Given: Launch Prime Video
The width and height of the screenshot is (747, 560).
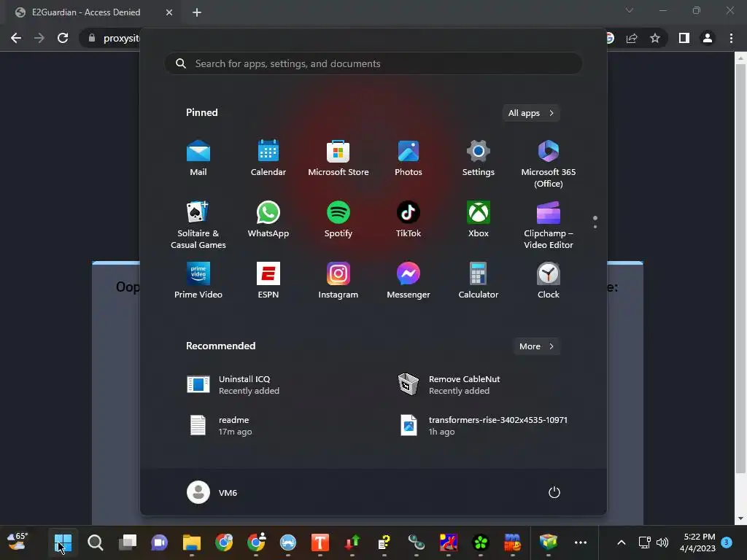Looking at the screenshot, I should pyautogui.click(x=198, y=281).
